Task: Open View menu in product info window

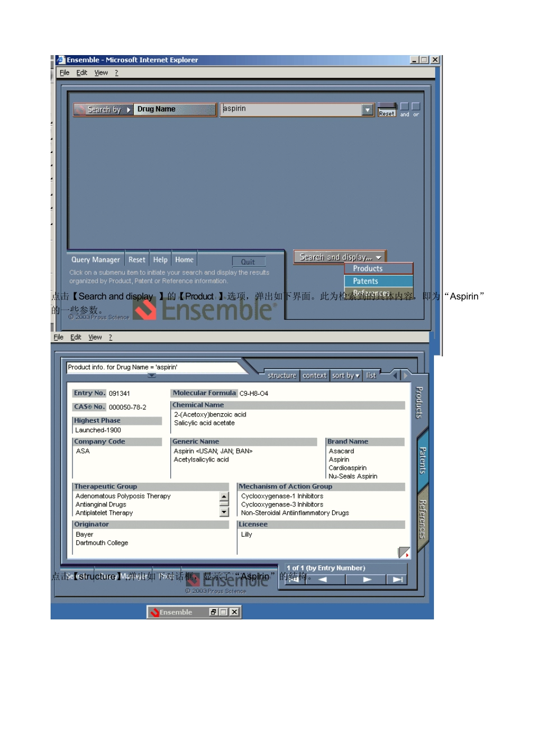Action: 95,337
